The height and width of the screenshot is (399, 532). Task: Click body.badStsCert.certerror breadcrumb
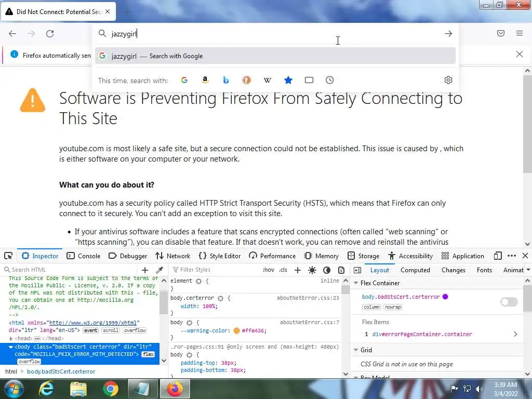[x=61, y=371]
